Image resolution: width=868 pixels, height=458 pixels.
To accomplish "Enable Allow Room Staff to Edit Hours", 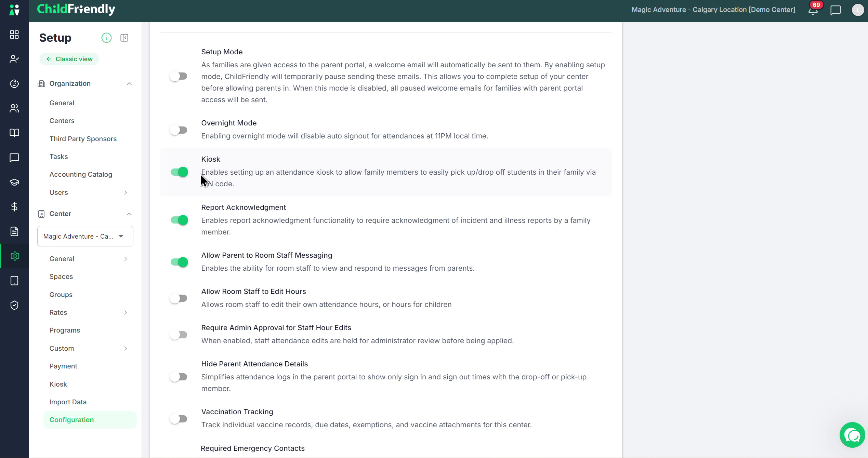I will coord(179,298).
